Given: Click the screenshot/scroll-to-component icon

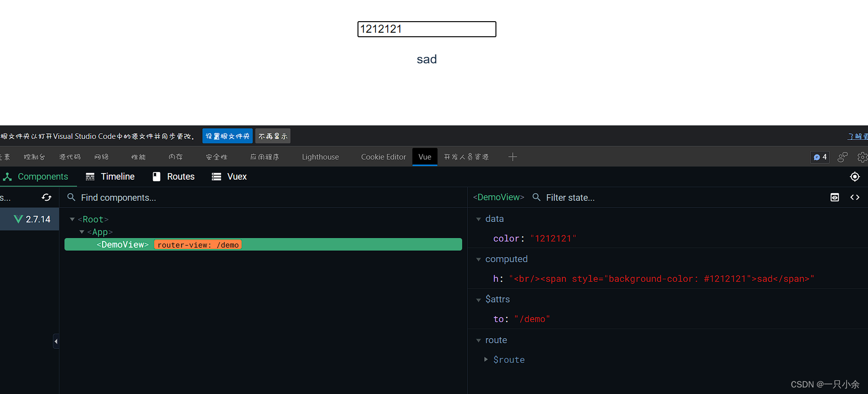Looking at the screenshot, I should click(835, 197).
